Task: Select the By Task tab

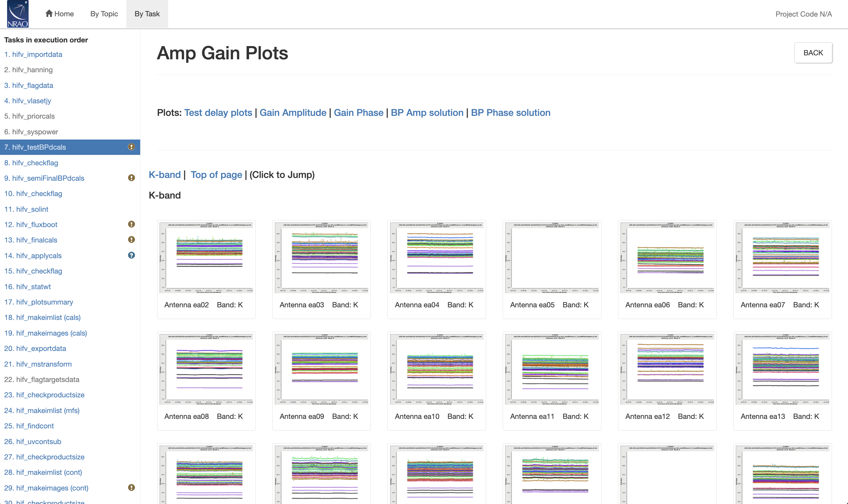Action: (147, 14)
